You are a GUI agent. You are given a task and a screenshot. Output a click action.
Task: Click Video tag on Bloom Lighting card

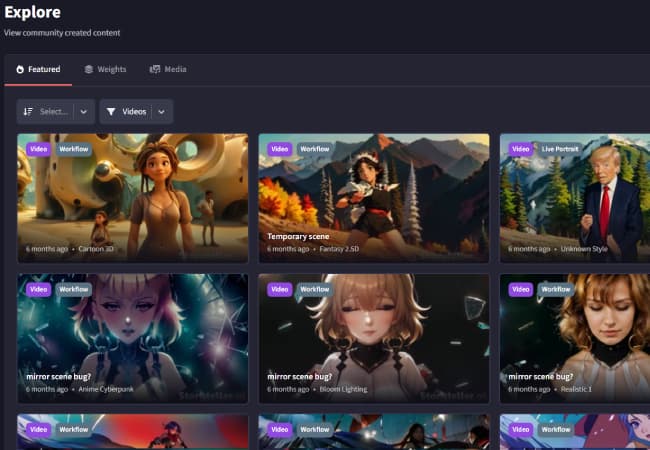pos(280,289)
